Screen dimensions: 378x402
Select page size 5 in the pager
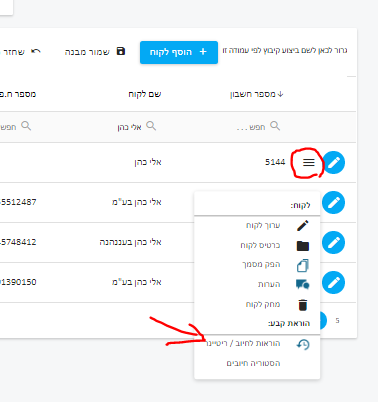click(x=337, y=321)
